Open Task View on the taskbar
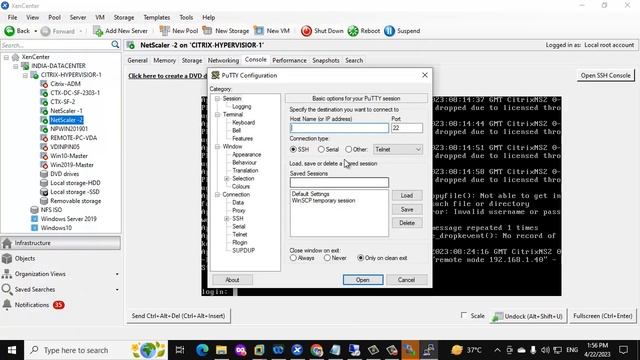This screenshot has height=360, width=640. (x=180, y=350)
